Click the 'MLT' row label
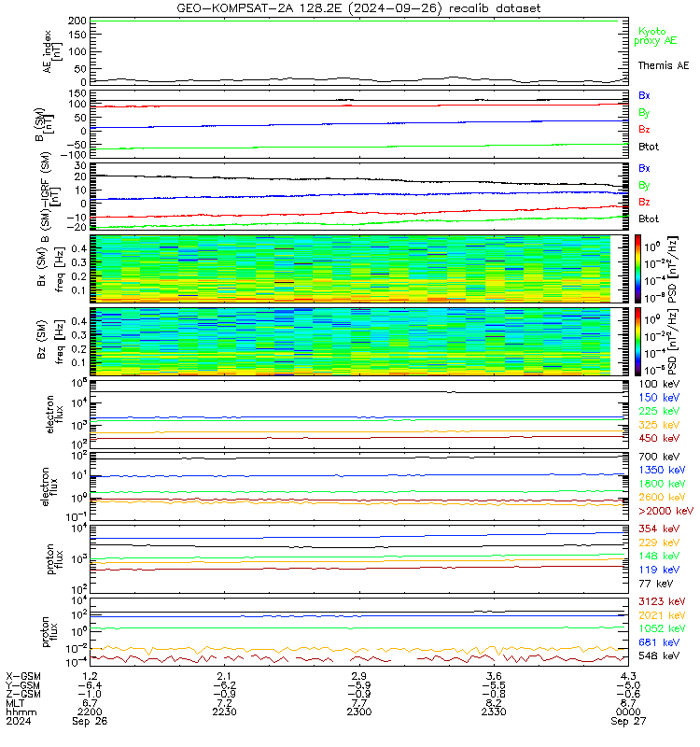Screen dimensions: 700x747 tap(15, 703)
